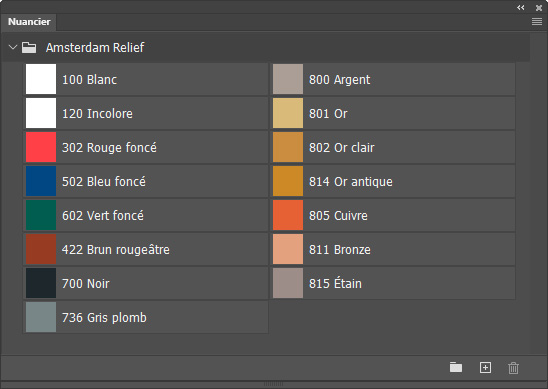Choose the 814 Or antique color

pos(393,181)
